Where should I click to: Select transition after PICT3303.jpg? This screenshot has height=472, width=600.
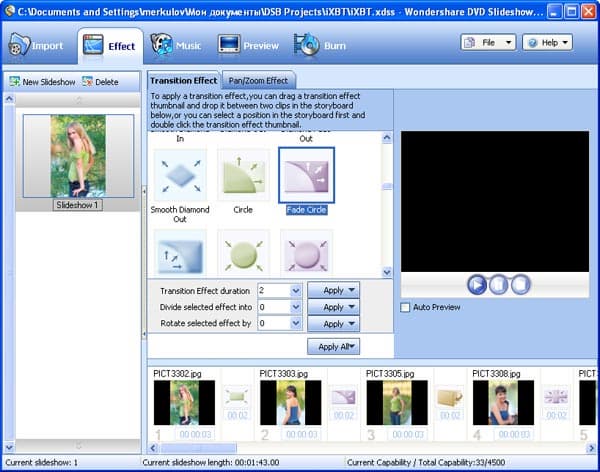pyautogui.click(x=343, y=397)
